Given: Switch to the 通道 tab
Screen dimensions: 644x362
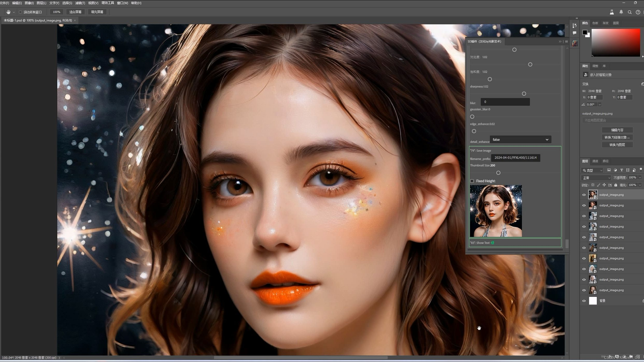Looking at the screenshot, I should click(595, 161).
